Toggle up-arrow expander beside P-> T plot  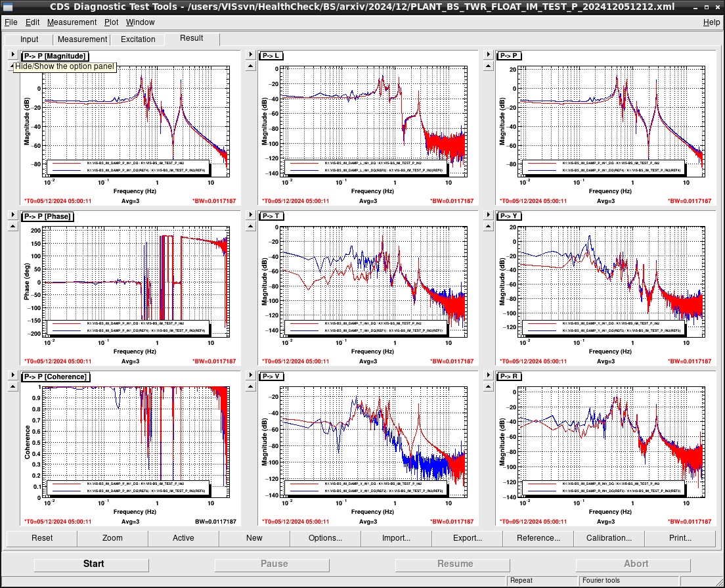(251, 226)
